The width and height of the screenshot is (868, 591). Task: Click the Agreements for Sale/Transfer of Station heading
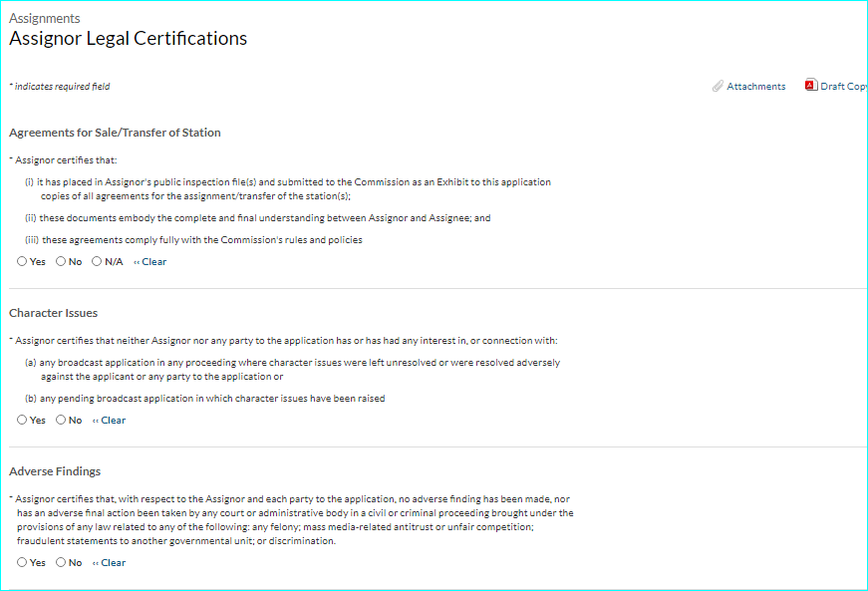click(115, 133)
